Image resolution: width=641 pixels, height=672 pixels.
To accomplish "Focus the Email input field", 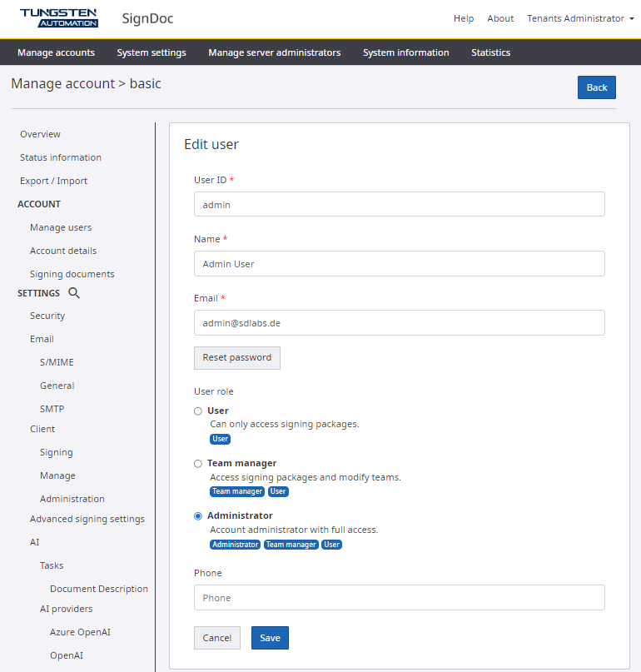I will click(399, 322).
